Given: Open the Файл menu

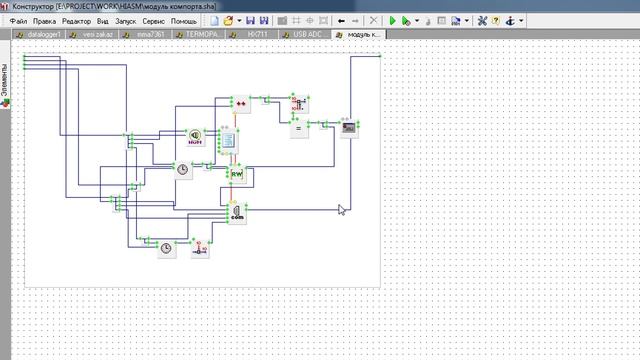Looking at the screenshot, I should click(18, 21).
